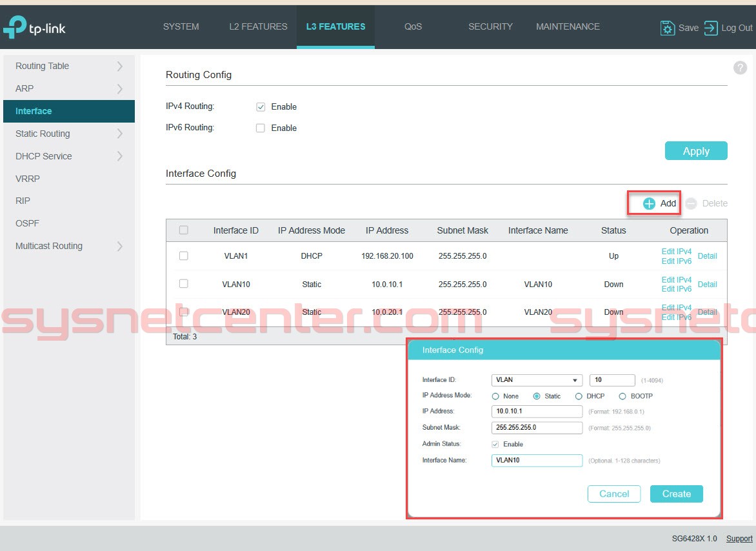
Task: Toggle the select-all checkbox in table header
Action: pos(184,230)
